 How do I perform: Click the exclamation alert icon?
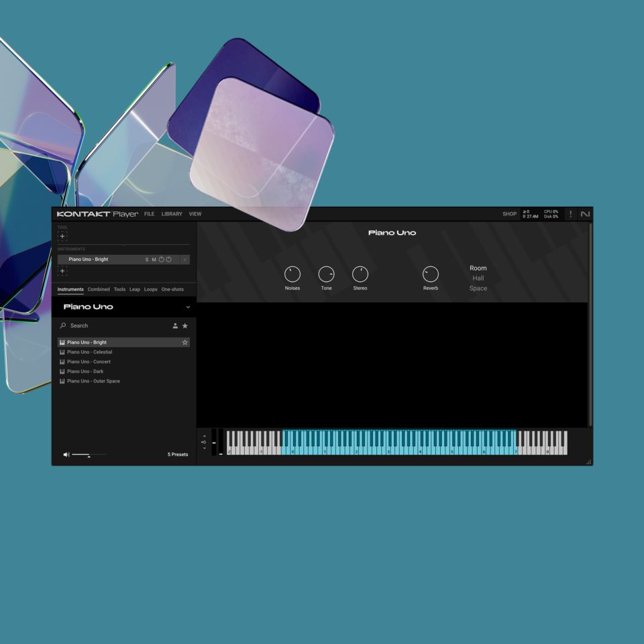(571, 214)
